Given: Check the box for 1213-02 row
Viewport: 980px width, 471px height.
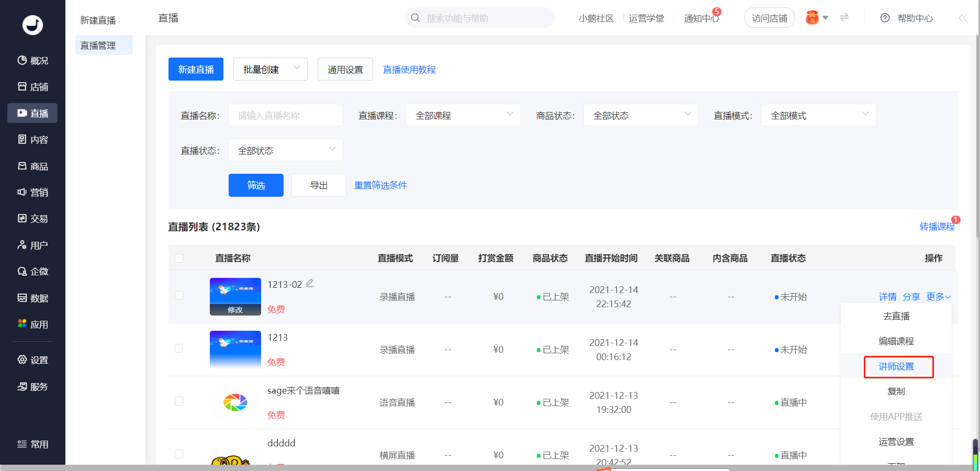Looking at the screenshot, I should (x=179, y=296).
